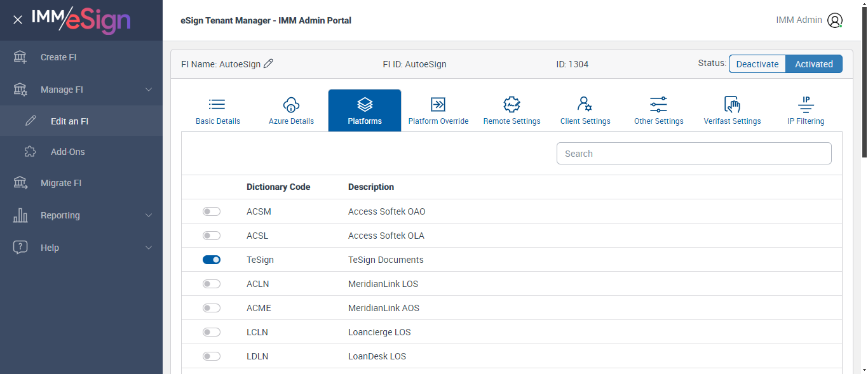Disable the TeSign Documents switch
The width and height of the screenshot is (868, 374).
tap(212, 260)
